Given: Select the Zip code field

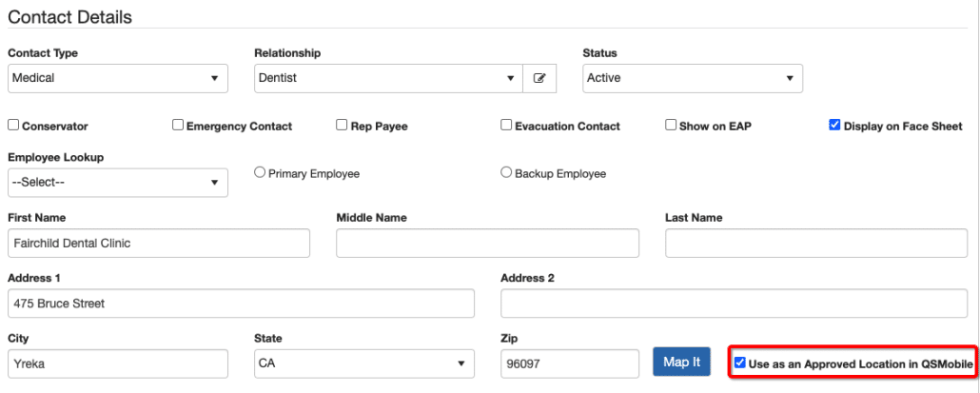Looking at the screenshot, I should click(x=569, y=364).
